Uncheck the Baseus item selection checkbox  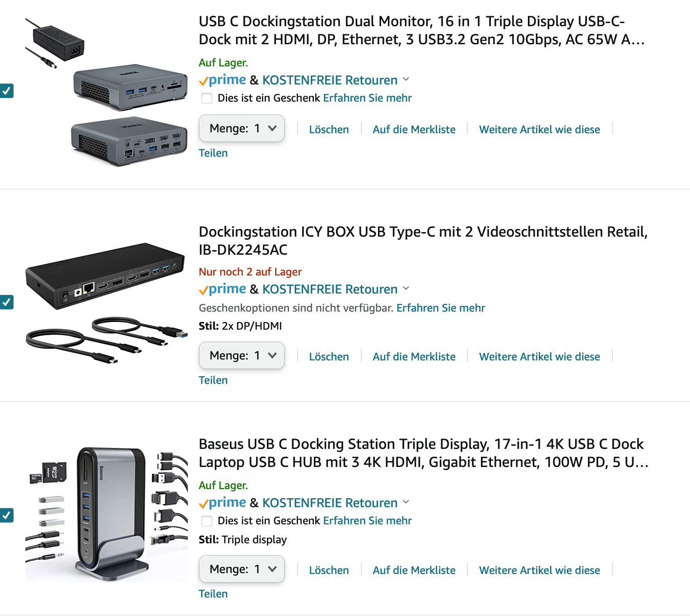[6, 515]
